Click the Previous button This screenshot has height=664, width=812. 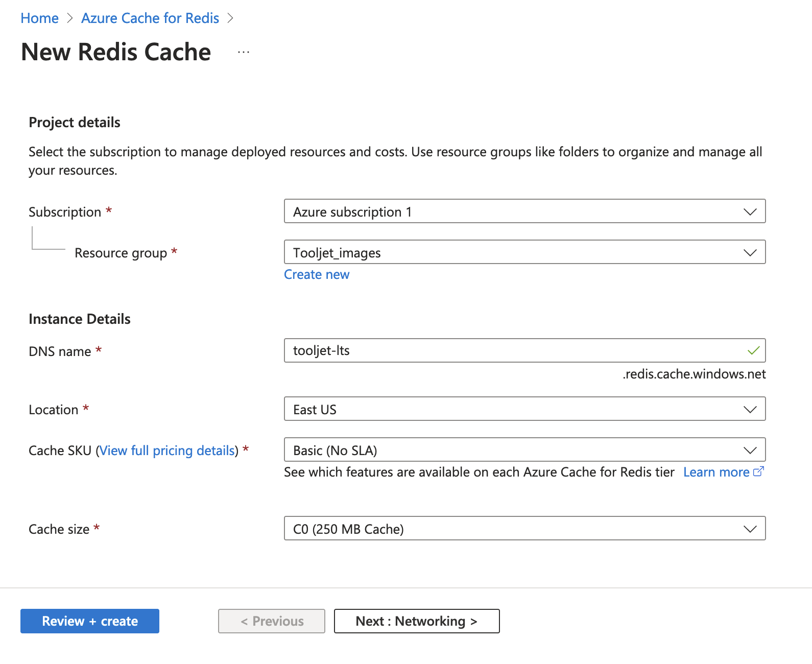click(x=272, y=621)
